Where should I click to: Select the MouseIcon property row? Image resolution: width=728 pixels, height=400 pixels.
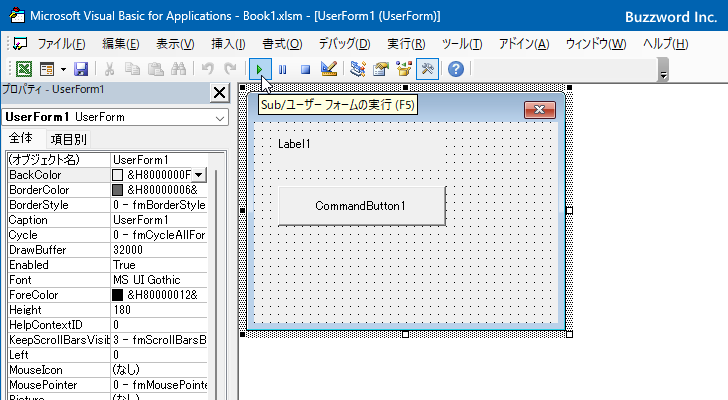coord(107,370)
